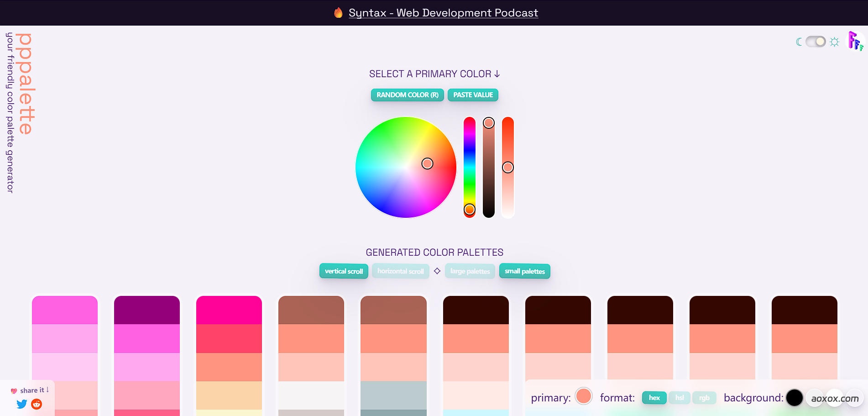
Task: Switch to horizontal scroll layout
Action: [x=400, y=271]
